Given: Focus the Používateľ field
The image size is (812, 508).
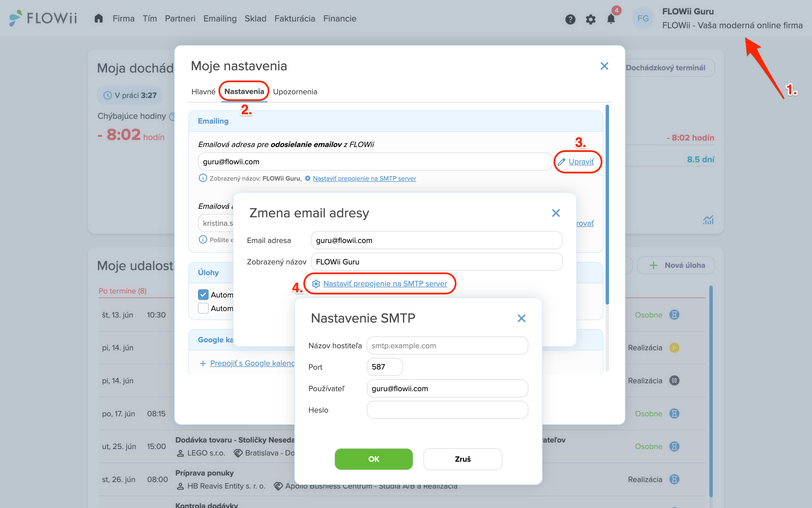Looking at the screenshot, I should [447, 388].
